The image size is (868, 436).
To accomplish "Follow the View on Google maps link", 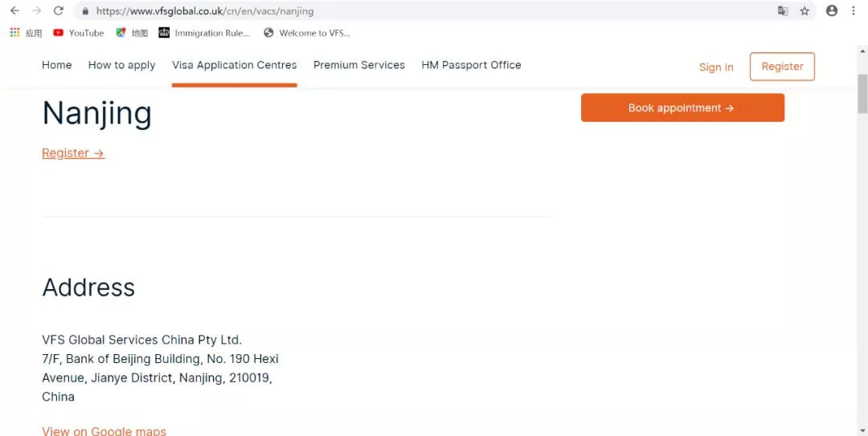I will pyautogui.click(x=104, y=431).
